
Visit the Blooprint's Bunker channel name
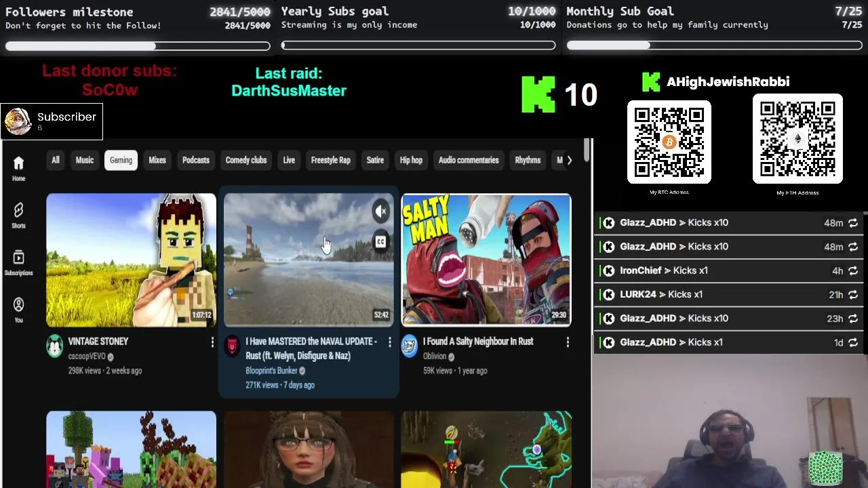click(x=271, y=371)
